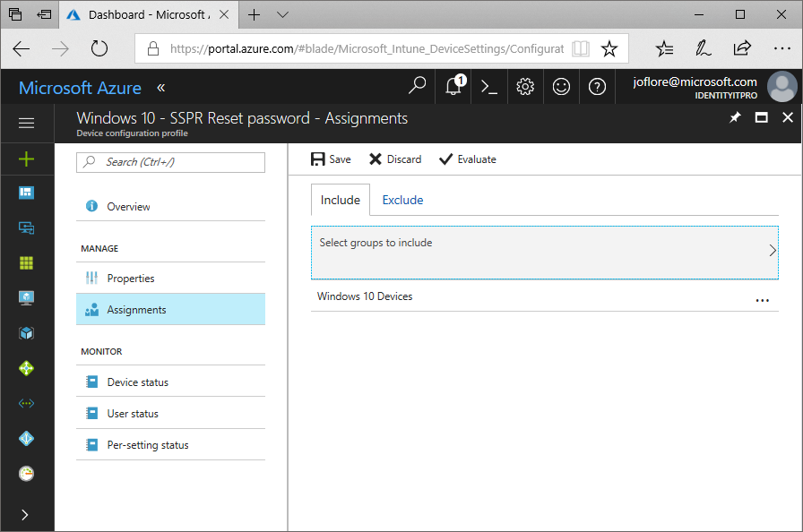Click the joflore@microsoft.com account name
The height and width of the screenshot is (532, 803).
coord(695,82)
